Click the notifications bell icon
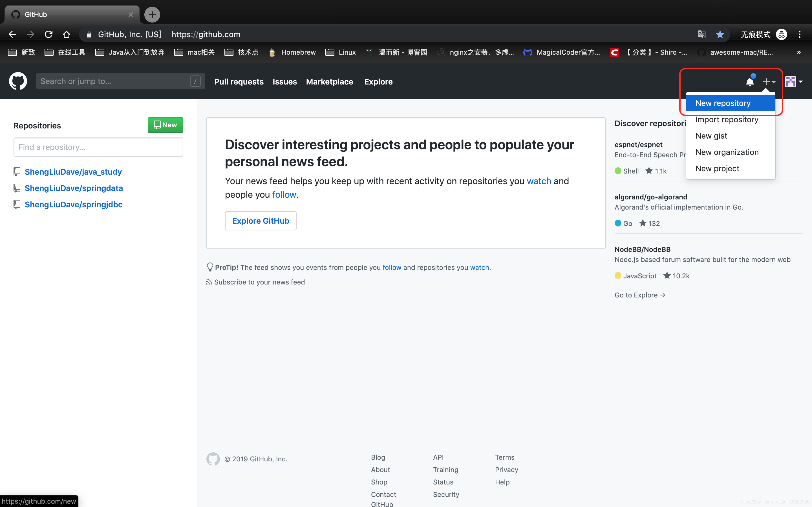The width and height of the screenshot is (812, 507). pos(749,82)
